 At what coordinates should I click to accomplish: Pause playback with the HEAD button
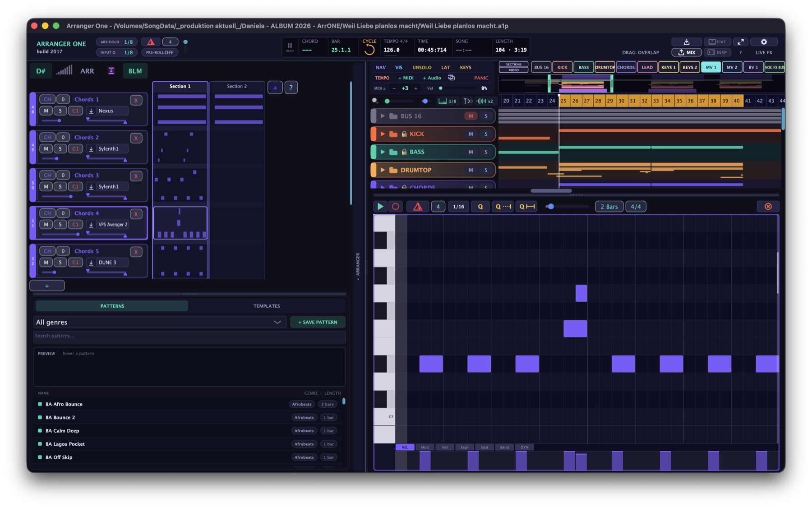[290, 47]
